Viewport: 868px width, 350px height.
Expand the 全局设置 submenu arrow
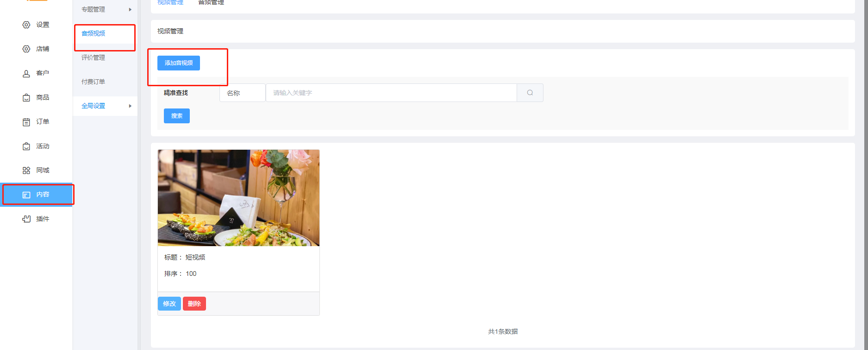130,106
